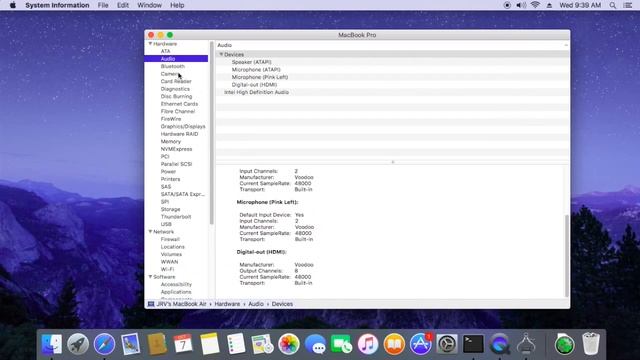Select Microphone (Pink Left) device row

[392, 77]
